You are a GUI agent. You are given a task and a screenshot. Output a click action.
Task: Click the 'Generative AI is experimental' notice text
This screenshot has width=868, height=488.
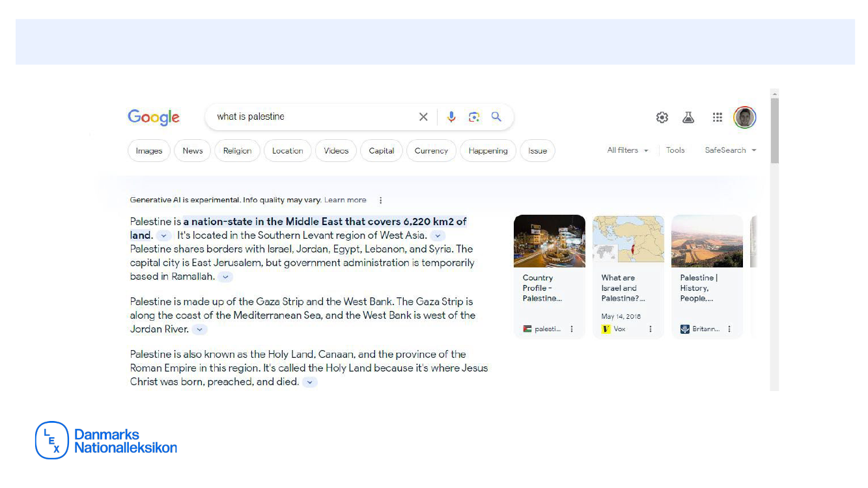(x=225, y=200)
